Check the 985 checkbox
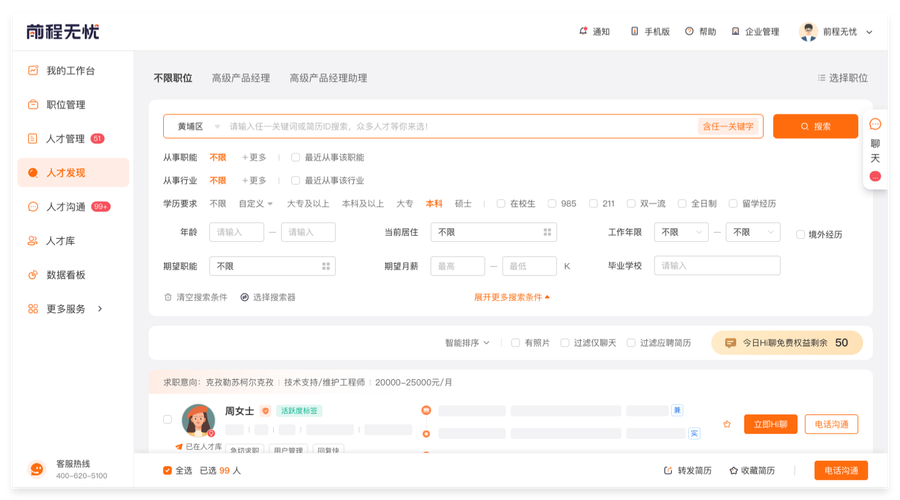 [552, 203]
